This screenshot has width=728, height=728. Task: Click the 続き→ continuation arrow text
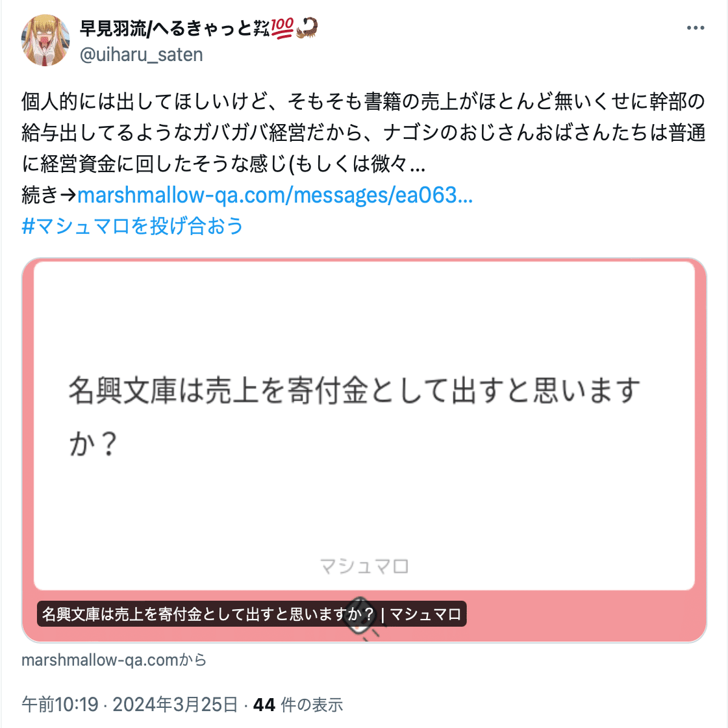tap(49, 195)
